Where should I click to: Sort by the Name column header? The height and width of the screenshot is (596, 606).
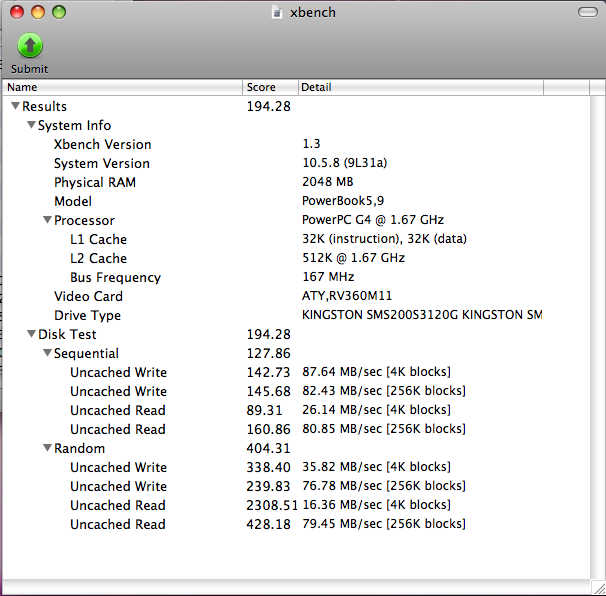[123, 87]
